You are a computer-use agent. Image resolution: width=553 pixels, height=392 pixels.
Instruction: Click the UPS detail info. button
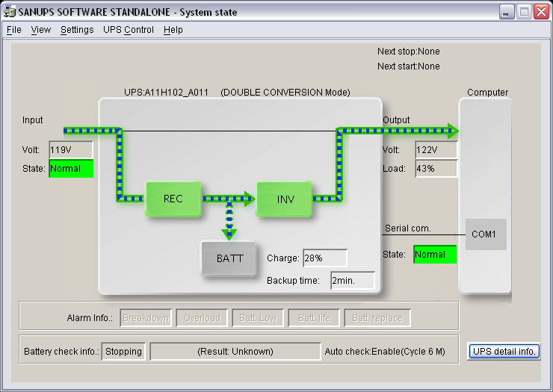(x=504, y=352)
